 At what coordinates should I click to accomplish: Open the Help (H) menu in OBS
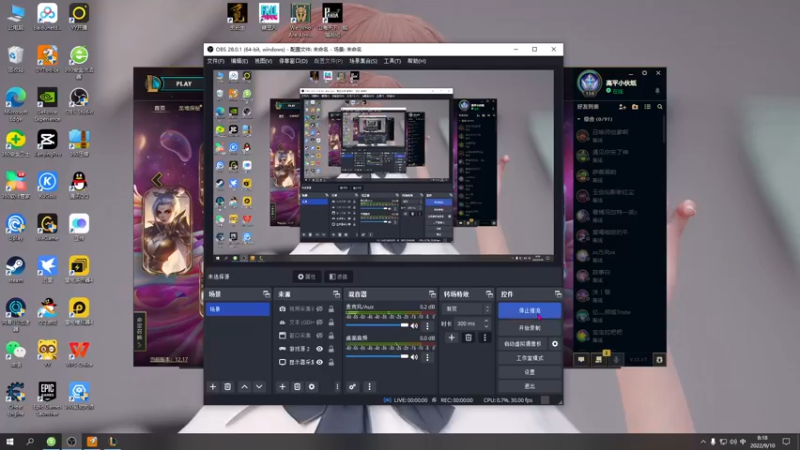[416, 61]
